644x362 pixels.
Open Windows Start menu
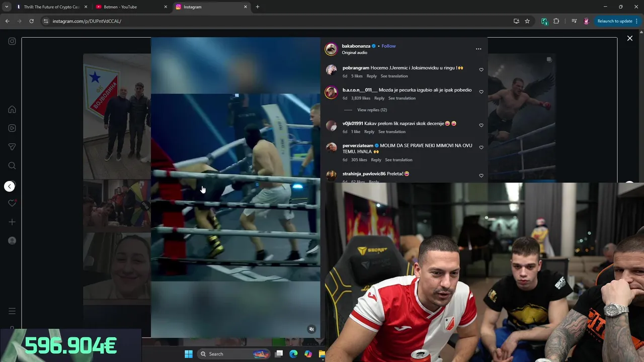tap(189, 354)
